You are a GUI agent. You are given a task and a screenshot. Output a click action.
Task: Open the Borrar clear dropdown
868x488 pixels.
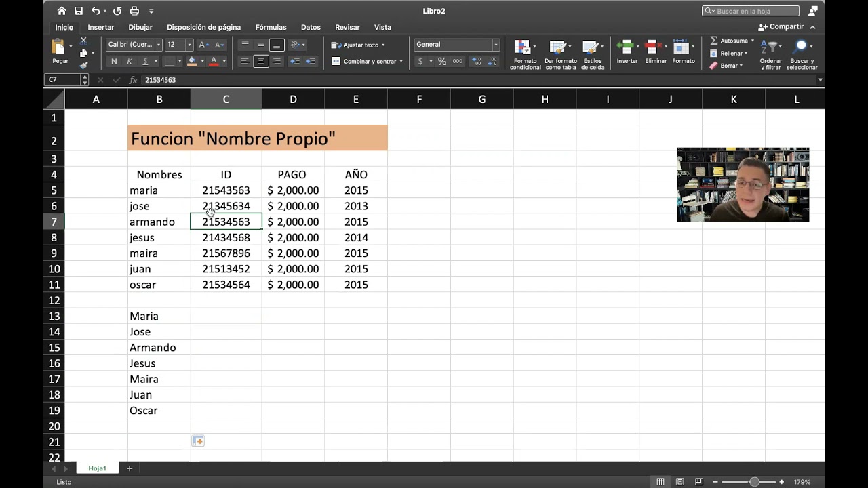point(726,66)
